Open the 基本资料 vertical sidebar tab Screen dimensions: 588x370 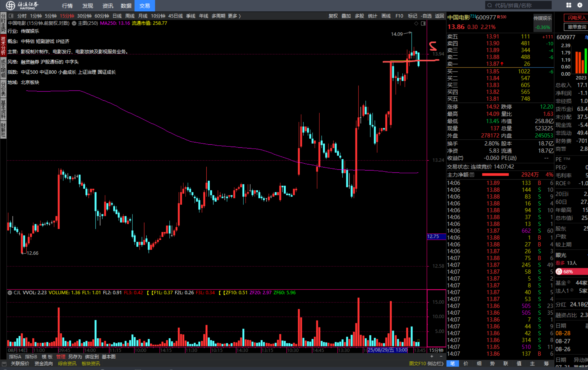pos(3,109)
